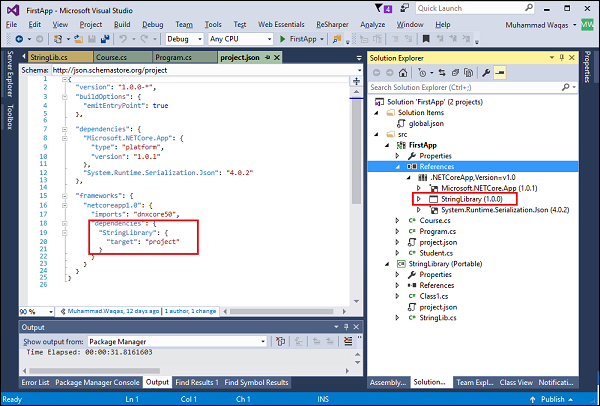600x406 pixels.
Task: Switch to the Program.cs tab
Action: tap(184, 58)
